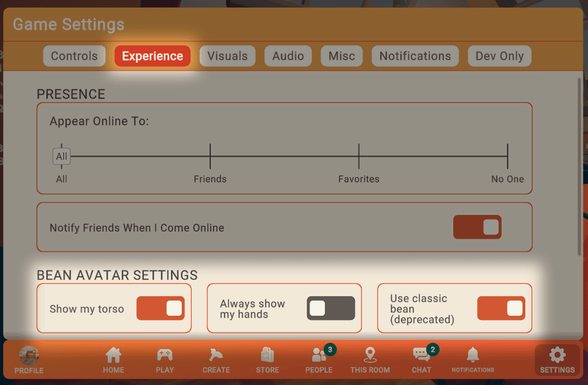
Task: Set Appear Online slider to Friends
Action: click(210, 156)
